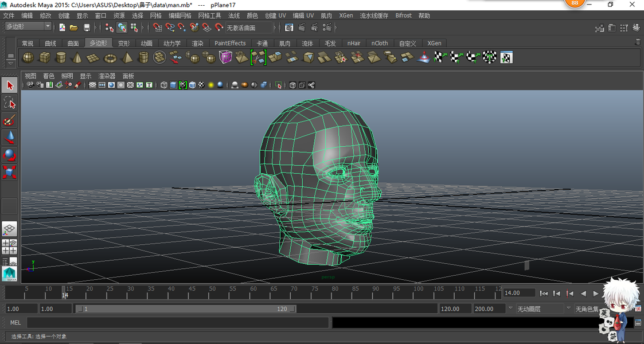Delete shelf item via trash icon
This screenshot has width=644, height=344.
637,42
